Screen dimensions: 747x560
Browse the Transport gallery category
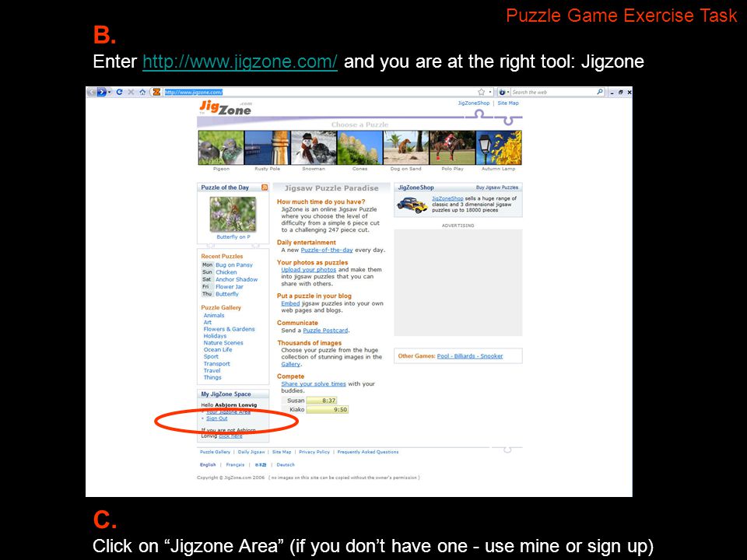[x=217, y=364]
